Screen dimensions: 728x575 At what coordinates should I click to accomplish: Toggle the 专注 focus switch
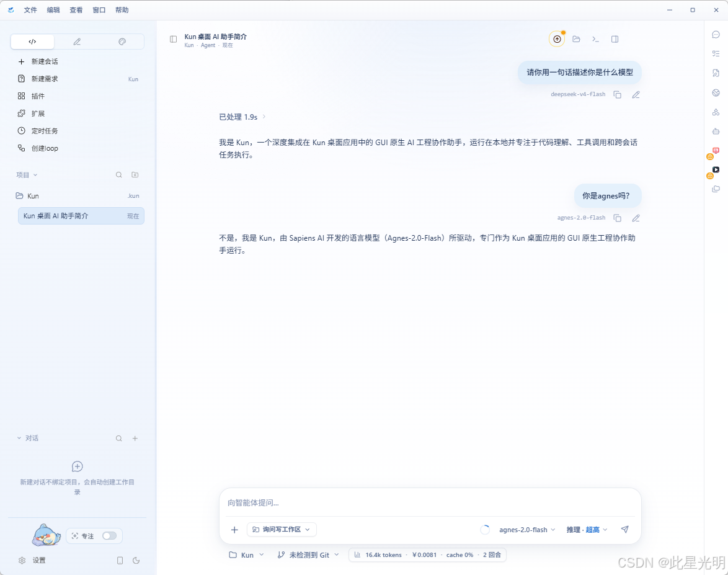pyautogui.click(x=110, y=536)
